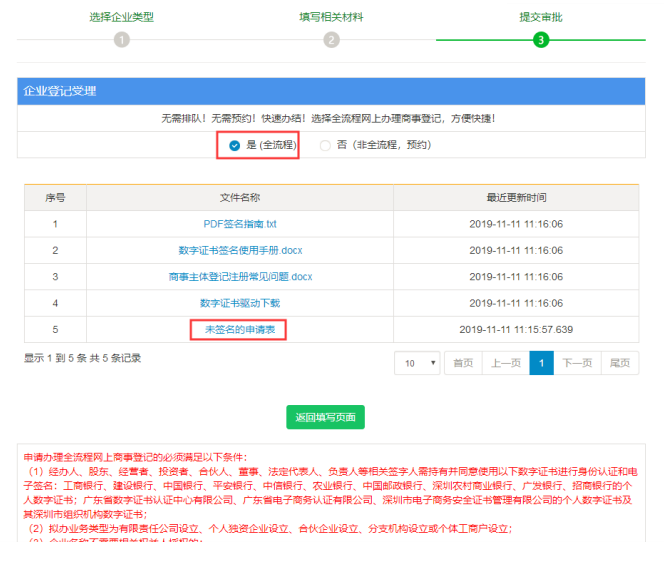Open the 未签名的申请表 link
Image resolution: width=664 pixels, height=562 pixels.
(240, 329)
